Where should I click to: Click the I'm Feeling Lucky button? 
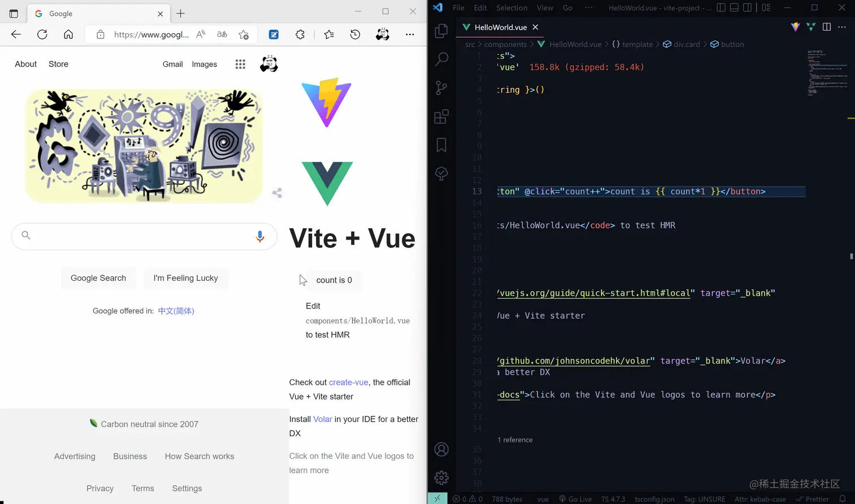pyautogui.click(x=185, y=278)
